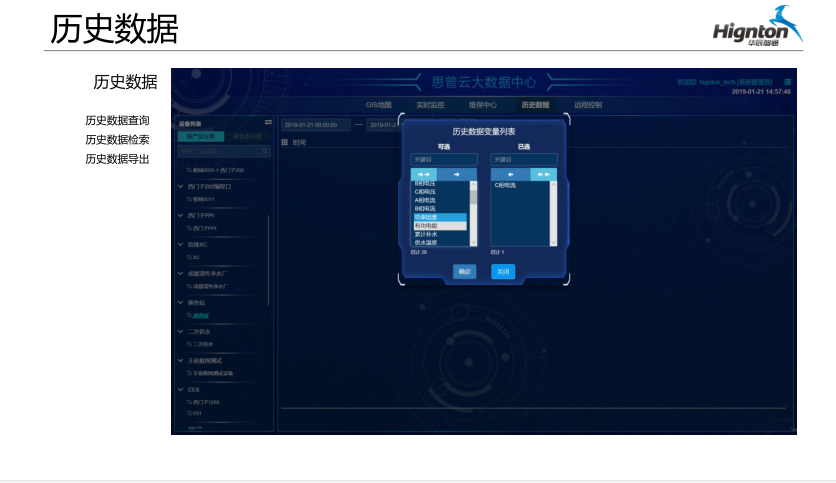Click the single left arrow transfer button
This screenshot has width=836, height=483.
[x=510, y=174]
